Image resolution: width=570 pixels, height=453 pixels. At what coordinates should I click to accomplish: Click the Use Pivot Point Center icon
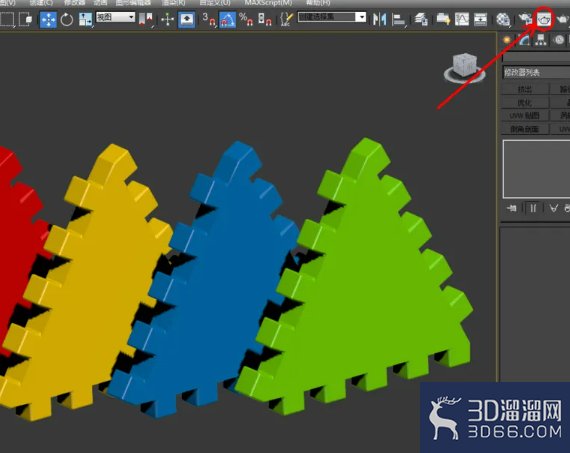(146, 19)
